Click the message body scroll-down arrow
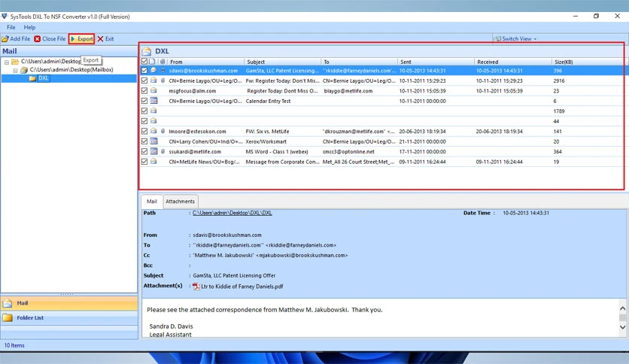Screen dimensions: 629x364 [x=622, y=327]
